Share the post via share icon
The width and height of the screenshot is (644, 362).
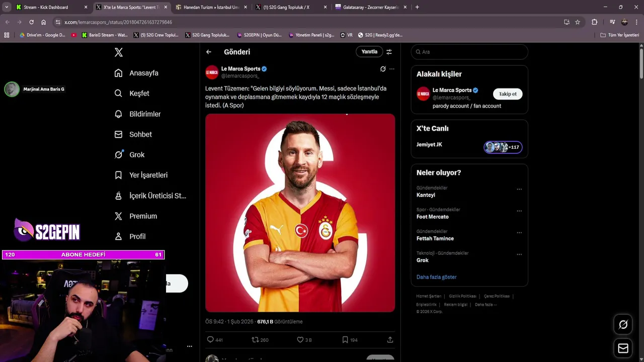pos(390,340)
